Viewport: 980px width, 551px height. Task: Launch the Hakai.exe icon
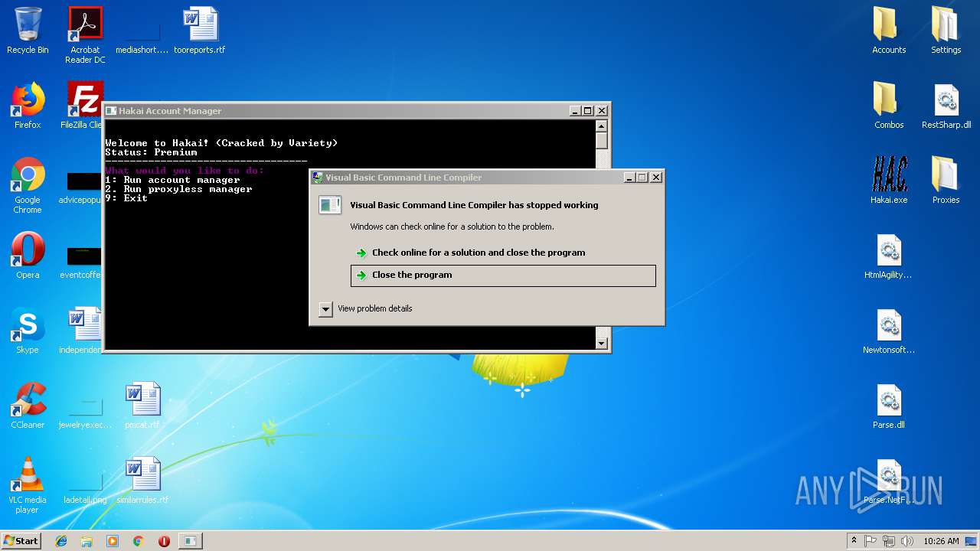point(889,181)
